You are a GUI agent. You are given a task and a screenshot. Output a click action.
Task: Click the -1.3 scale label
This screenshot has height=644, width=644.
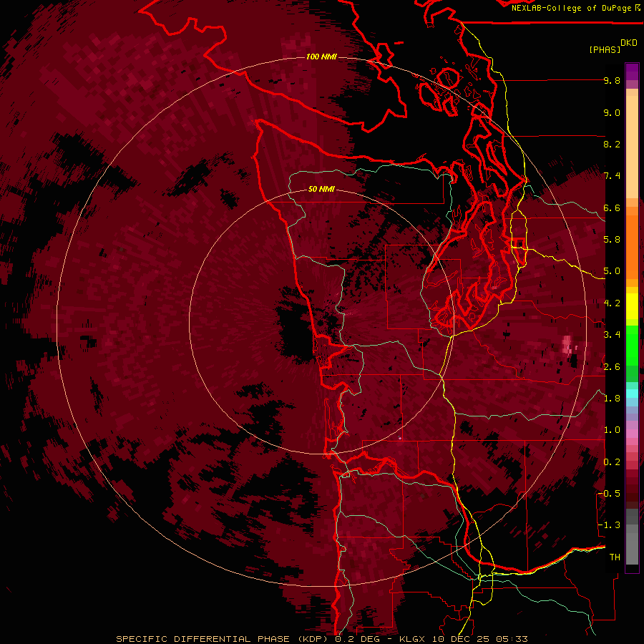coord(609,525)
